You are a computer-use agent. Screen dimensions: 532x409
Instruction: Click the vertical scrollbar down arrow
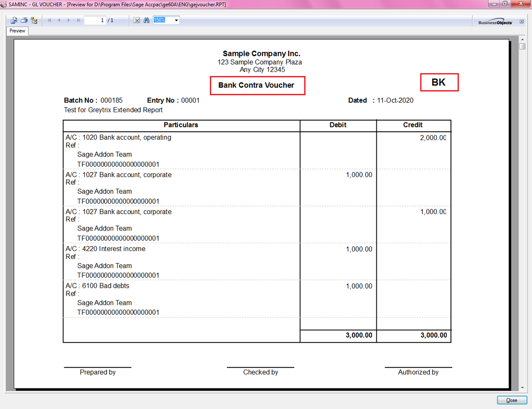522,387
